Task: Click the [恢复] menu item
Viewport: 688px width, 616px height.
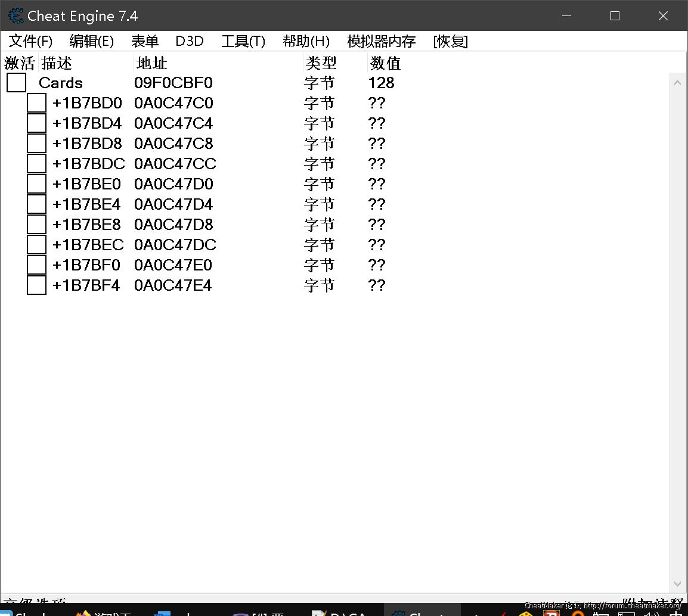Action: [451, 41]
